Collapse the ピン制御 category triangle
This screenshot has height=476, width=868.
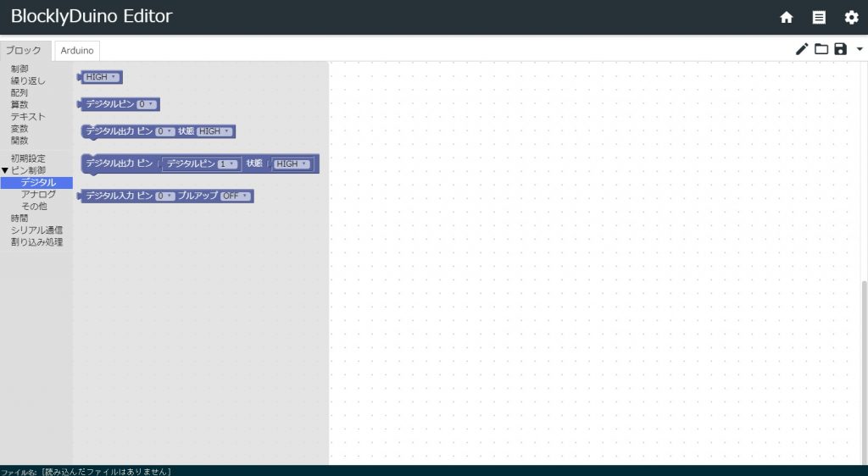point(5,170)
